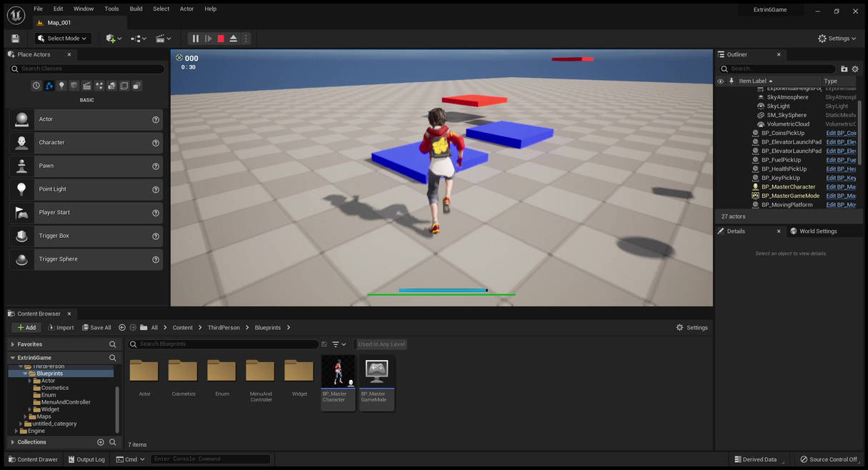The width and height of the screenshot is (868, 470).
Task: Toggle visibility of SkyLight in the Outliner
Action: [x=720, y=106]
